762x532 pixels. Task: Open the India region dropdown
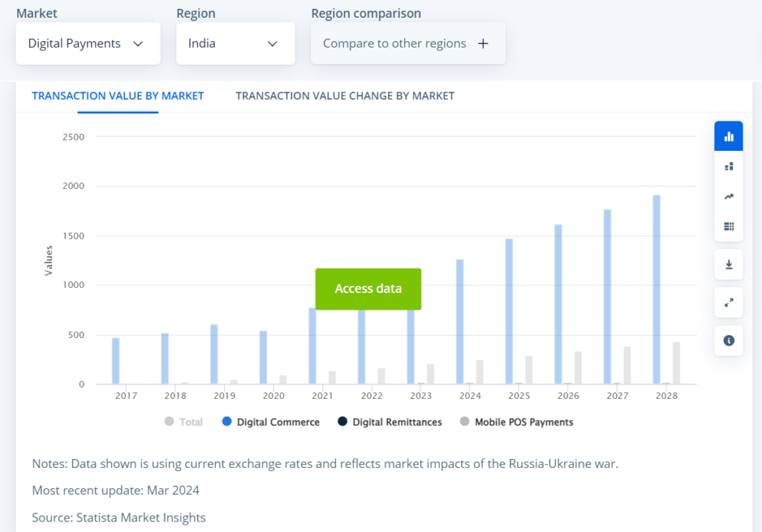(x=235, y=43)
